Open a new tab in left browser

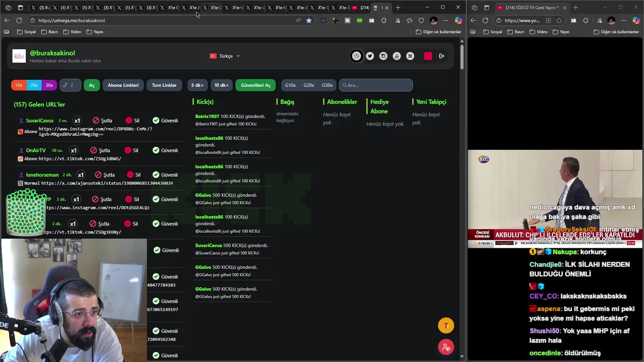coord(398,8)
